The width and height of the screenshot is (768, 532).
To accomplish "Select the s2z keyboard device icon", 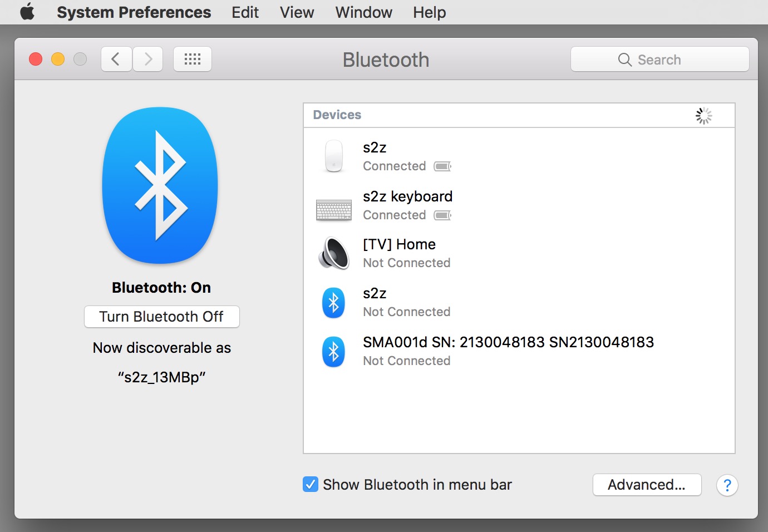I will [x=334, y=210].
